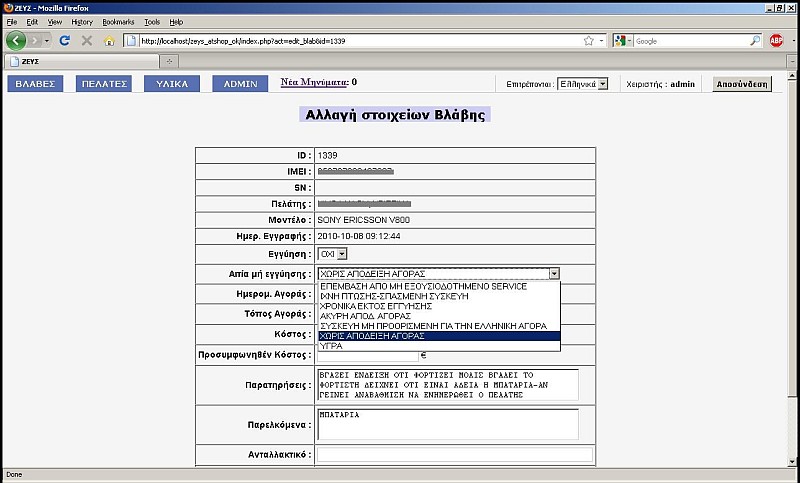Select ΙΧΝΗ ΠΤΩΣΗΣ-ΣΠΑΣΜΕΝΗ ΣΥΣΚΕΥΗ option
This screenshot has width=800, height=483.
click(439, 296)
